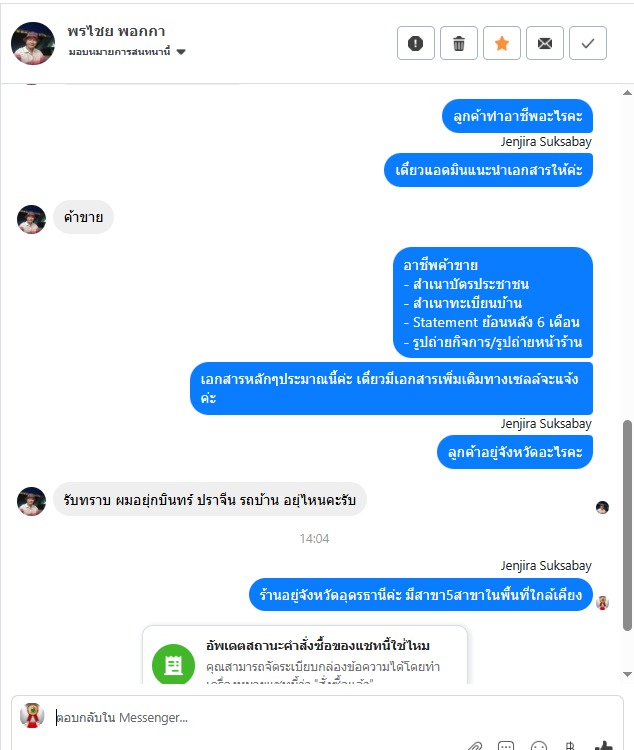Send a thumbs-up like
The height and width of the screenshot is (750, 634).
(x=603, y=745)
